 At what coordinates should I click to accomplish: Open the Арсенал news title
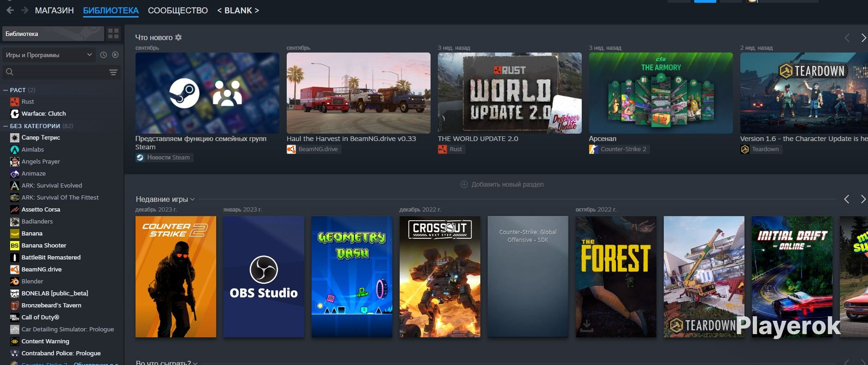pyautogui.click(x=602, y=139)
